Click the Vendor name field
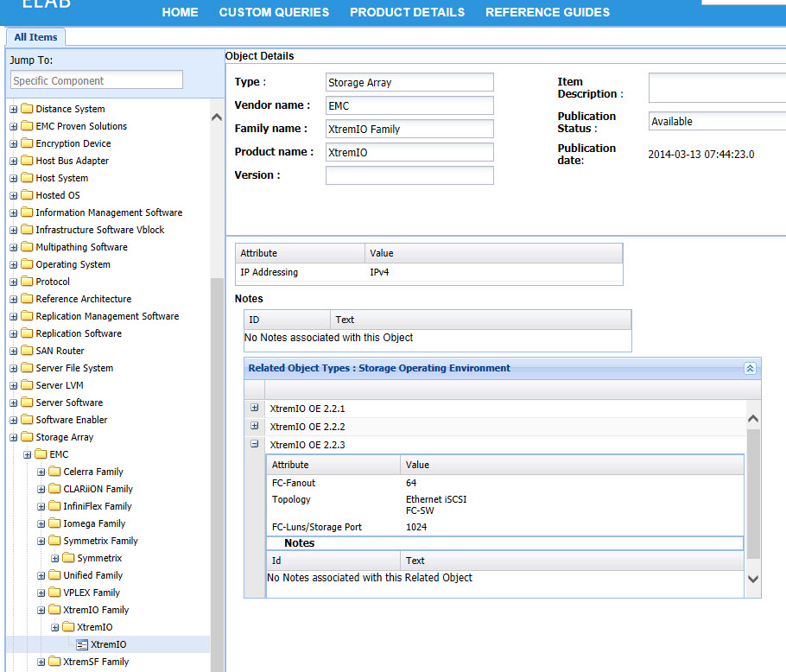This screenshot has height=672, width=786. click(x=409, y=105)
